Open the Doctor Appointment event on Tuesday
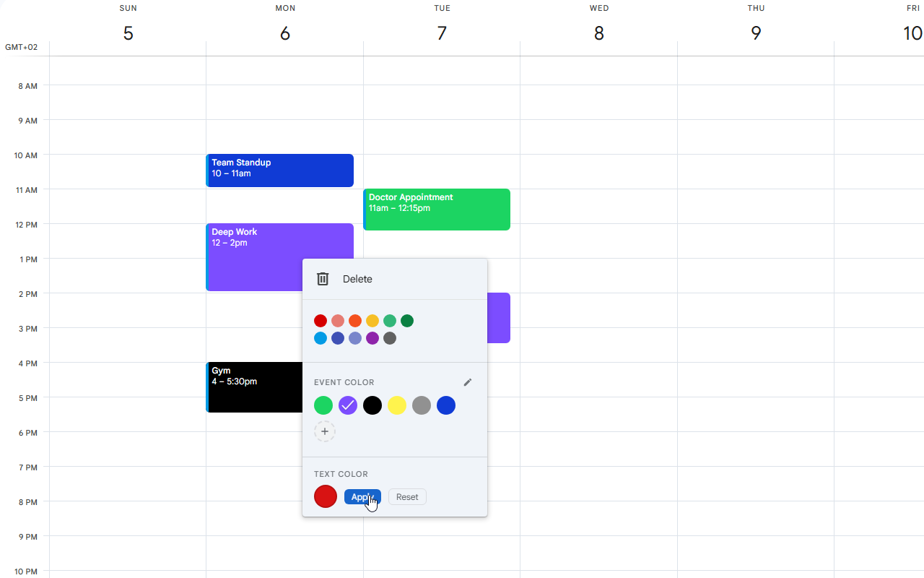The height and width of the screenshot is (578, 924). coord(437,210)
